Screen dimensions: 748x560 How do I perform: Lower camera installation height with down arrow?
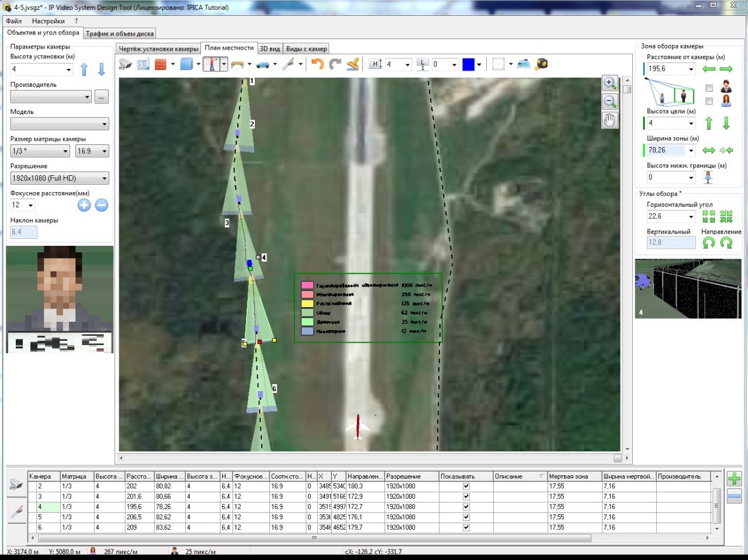(x=102, y=69)
